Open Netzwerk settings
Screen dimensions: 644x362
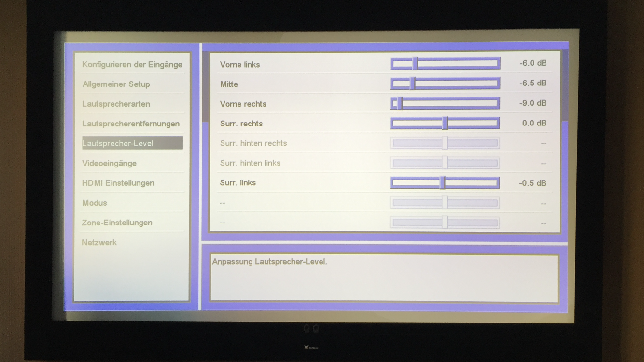click(x=99, y=242)
